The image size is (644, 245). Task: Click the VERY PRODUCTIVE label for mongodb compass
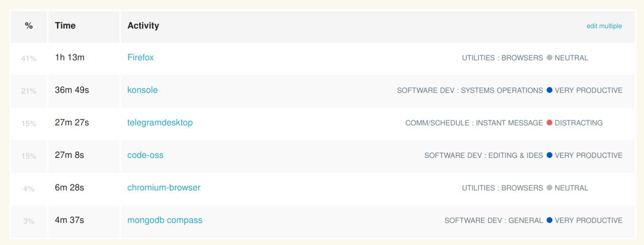[589, 220]
